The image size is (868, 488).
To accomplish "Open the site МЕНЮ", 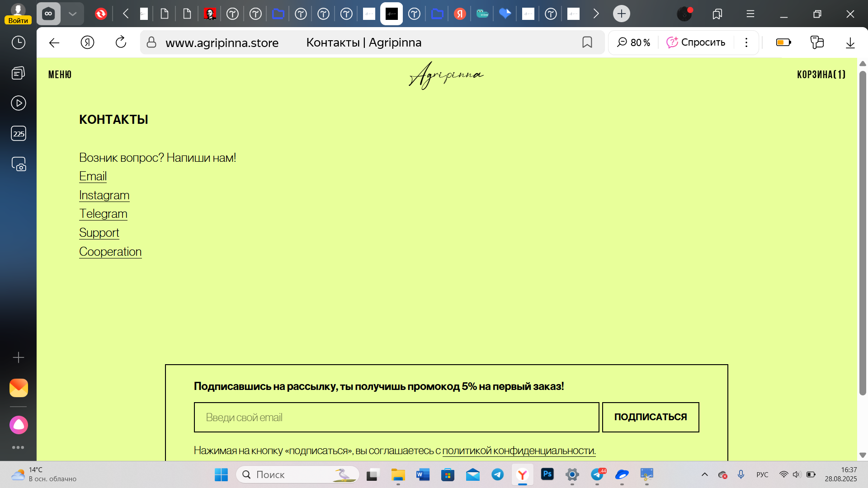I will [60, 75].
